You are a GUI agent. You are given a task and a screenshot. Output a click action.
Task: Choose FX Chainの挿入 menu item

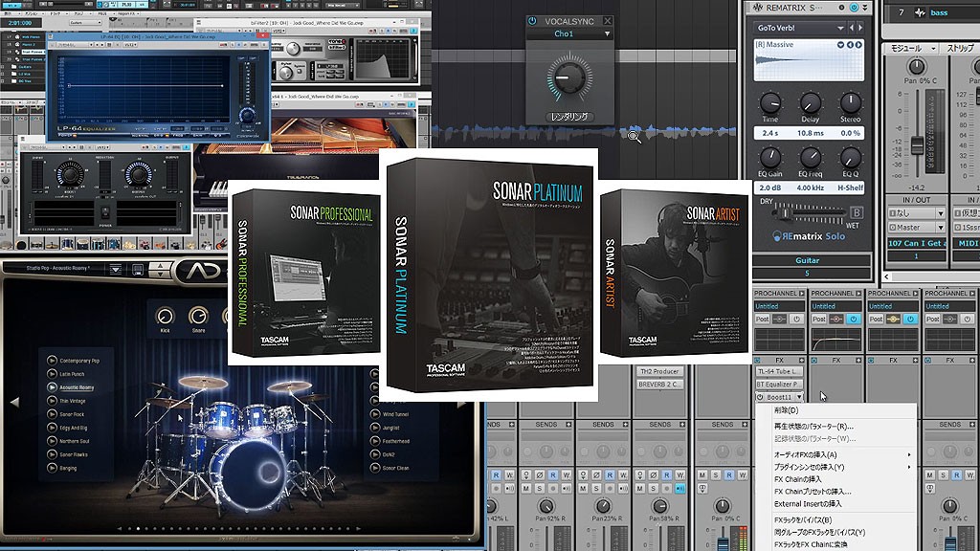(x=797, y=479)
